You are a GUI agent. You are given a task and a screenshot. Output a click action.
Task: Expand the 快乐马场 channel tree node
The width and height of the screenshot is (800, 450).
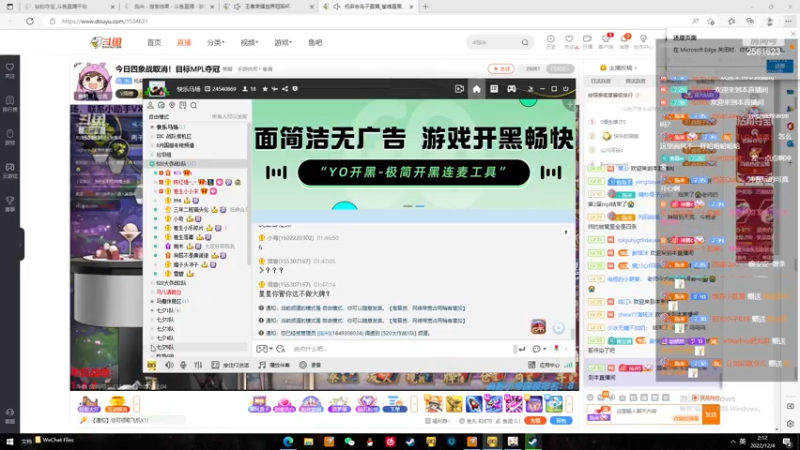152,127
